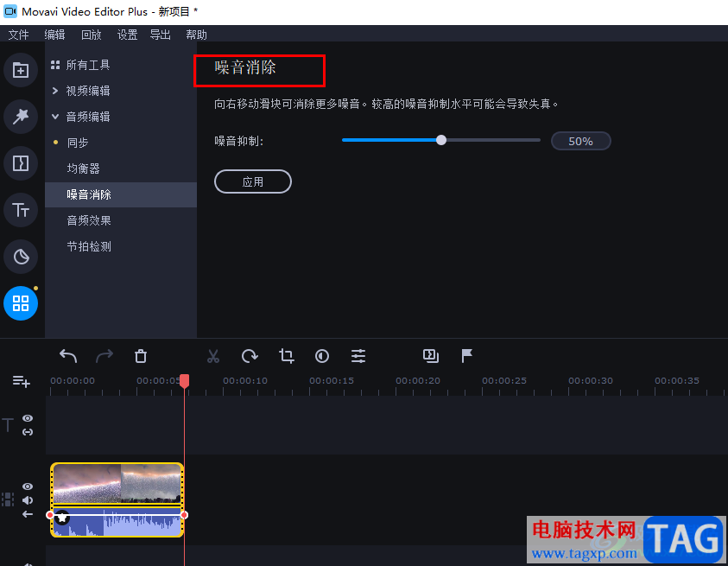Open the 回放 menu
The image size is (728, 566).
[91, 35]
